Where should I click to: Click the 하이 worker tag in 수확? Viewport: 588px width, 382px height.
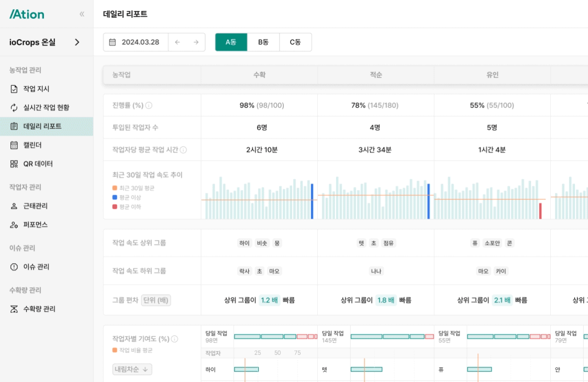point(245,243)
